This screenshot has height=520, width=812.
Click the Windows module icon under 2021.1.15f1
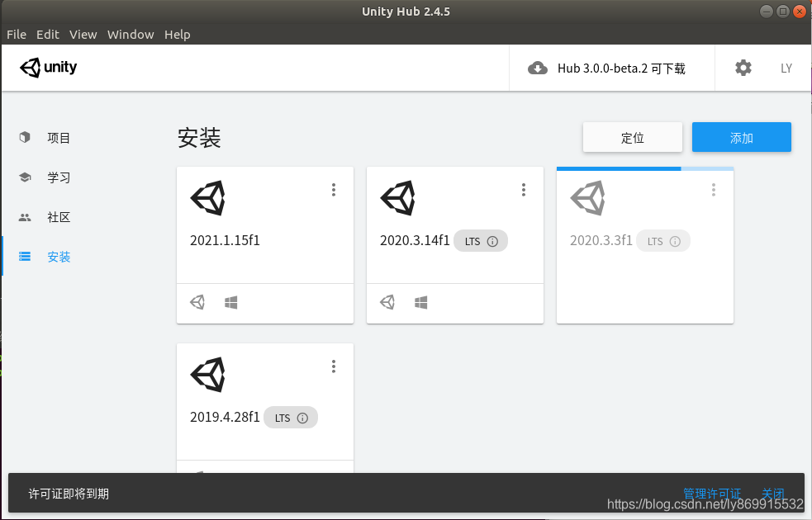coord(231,303)
